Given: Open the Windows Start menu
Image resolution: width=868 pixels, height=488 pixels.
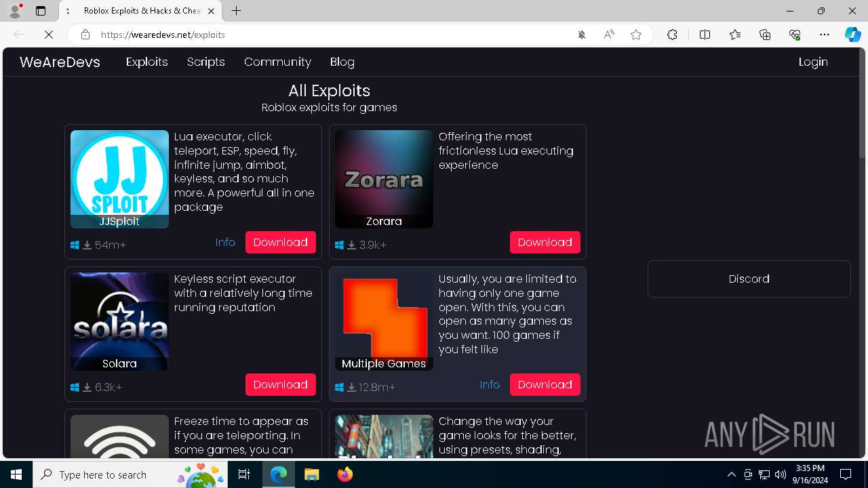Looking at the screenshot, I should point(16,474).
